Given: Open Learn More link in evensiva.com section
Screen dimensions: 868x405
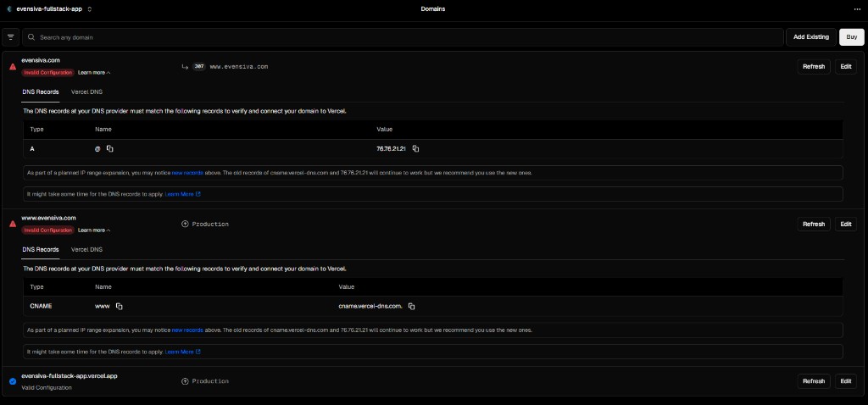Looking at the screenshot, I should (x=183, y=194).
